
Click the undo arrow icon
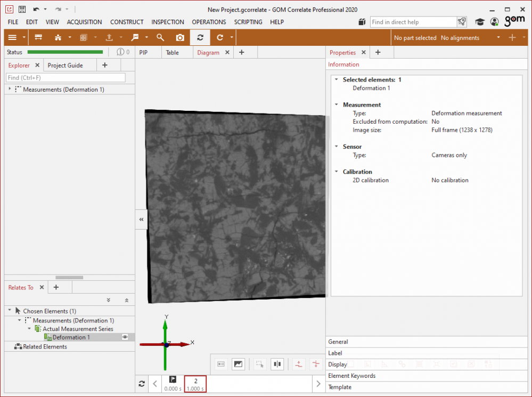[x=36, y=10]
